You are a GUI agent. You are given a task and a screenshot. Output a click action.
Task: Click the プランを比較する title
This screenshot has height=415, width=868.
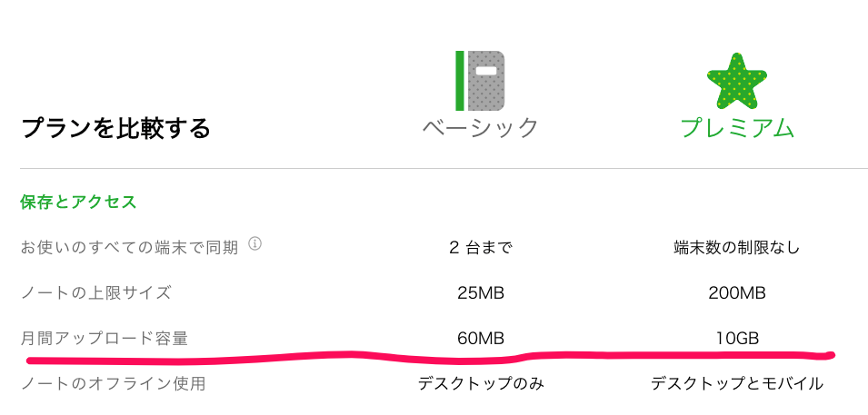click(x=115, y=129)
